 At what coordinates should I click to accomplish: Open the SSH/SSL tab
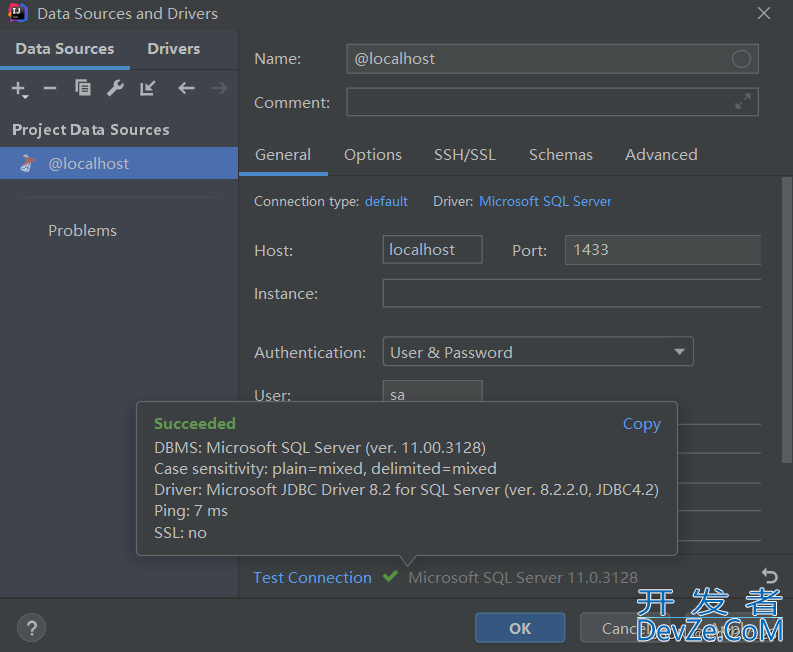465,155
